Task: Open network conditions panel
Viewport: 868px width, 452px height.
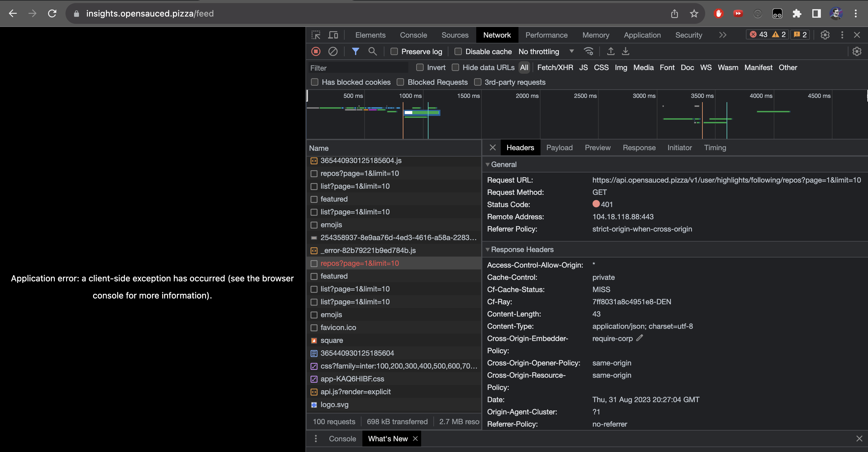Action: click(588, 51)
